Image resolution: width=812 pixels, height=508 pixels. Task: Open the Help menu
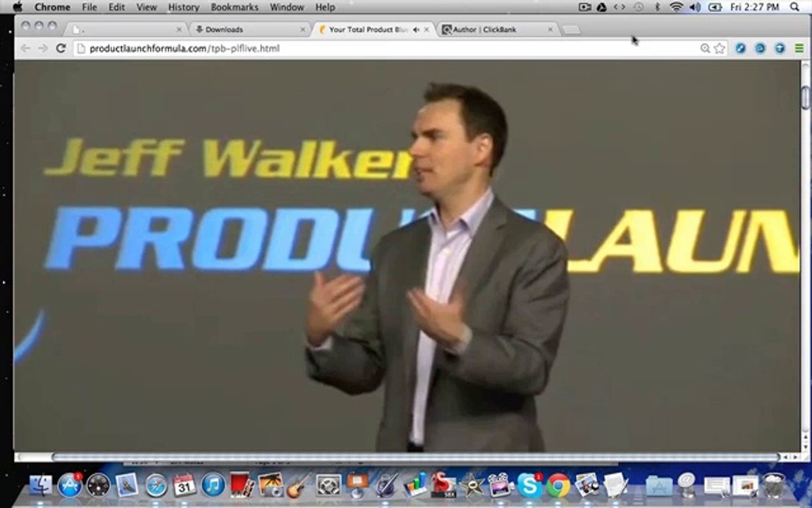point(325,7)
